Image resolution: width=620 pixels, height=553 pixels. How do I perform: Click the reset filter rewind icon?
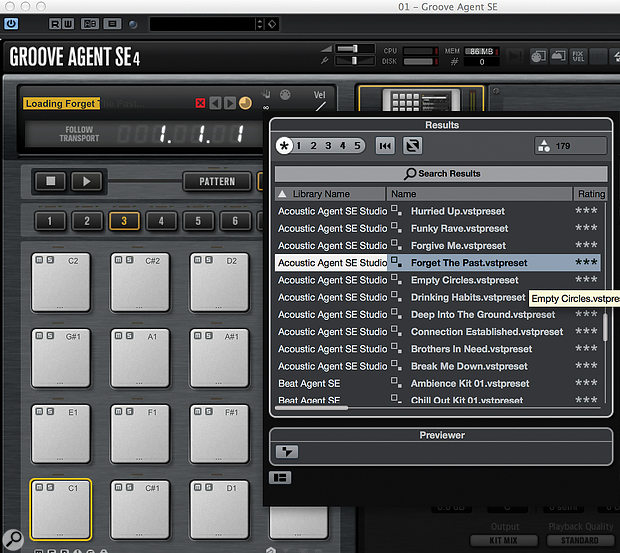click(x=385, y=146)
